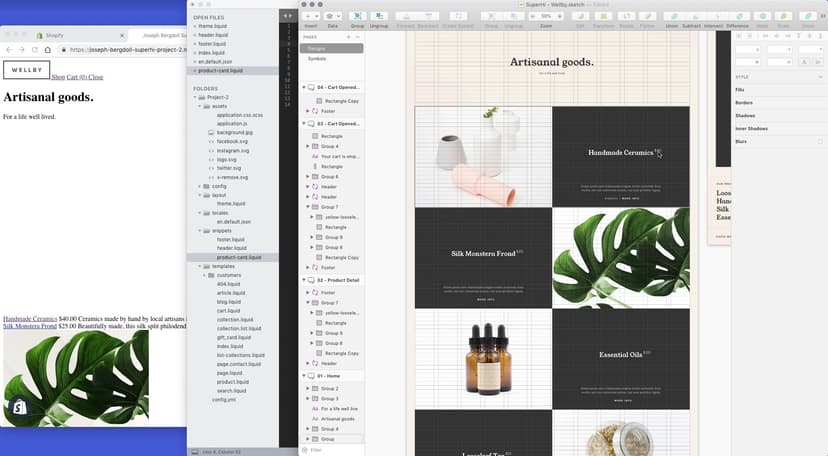Image resolution: width=828 pixels, height=456 pixels.
Task: Click the Ungroup tool in Sketch toolbar
Action: (378, 17)
